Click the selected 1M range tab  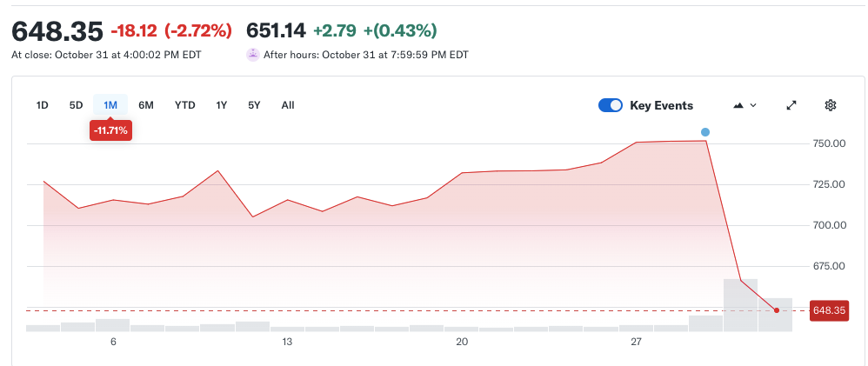click(110, 105)
